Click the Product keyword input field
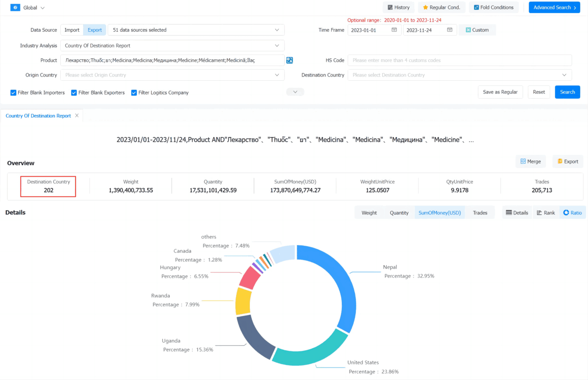This screenshot has width=588, height=380. [x=172, y=60]
